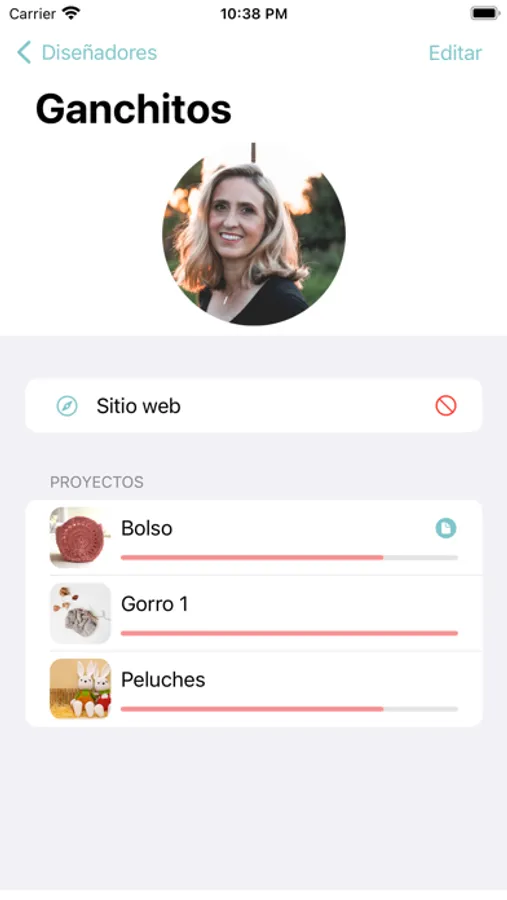The image size is (507, 900).
Task: Click the Gorro 1 progress bar
Action: (x=289, y=633)
